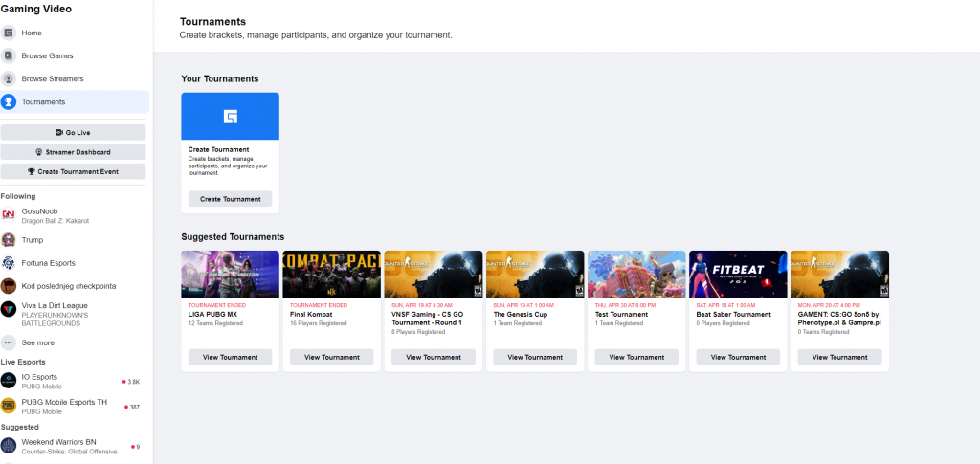Click IO Esports 3.8K viewer count
980x464 pixels.
click(131, 382)
